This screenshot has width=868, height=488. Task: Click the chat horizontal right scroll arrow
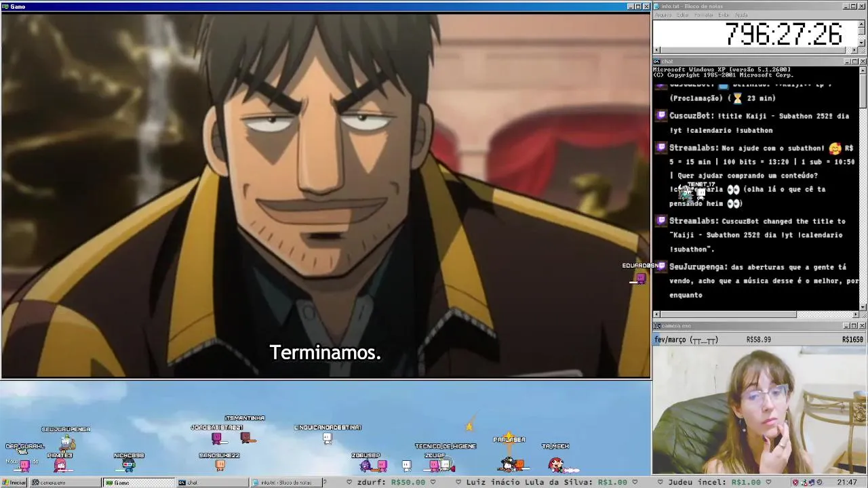click(854, 314)
